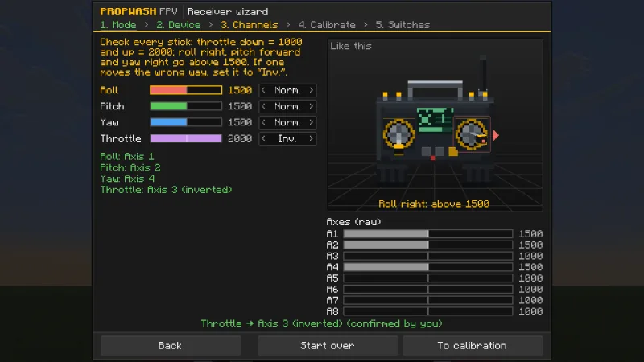Click the purple Throttle channel bar

(x=186, y=138)
